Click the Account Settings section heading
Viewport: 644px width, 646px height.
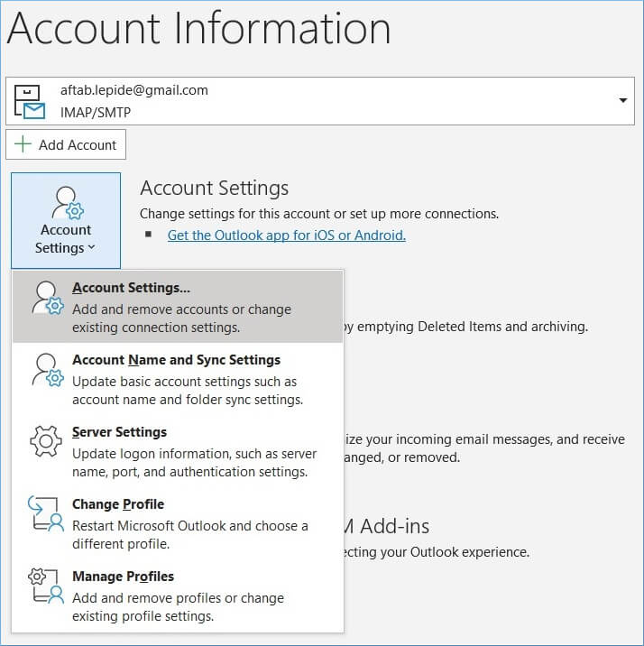(x=214, y=189)
